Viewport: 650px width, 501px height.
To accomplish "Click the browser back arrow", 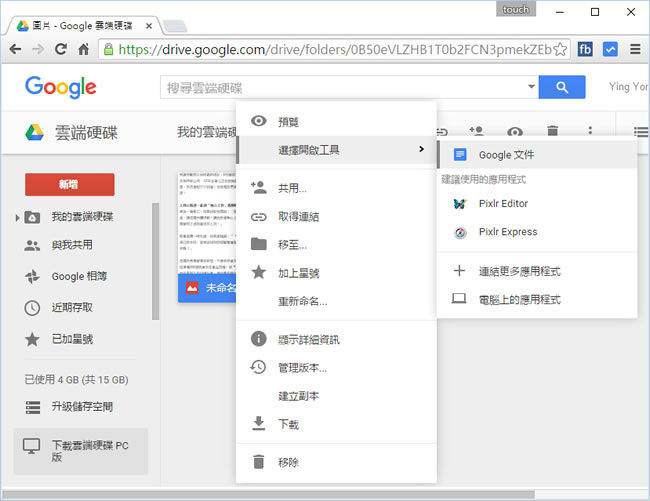I will click(15, 49).
